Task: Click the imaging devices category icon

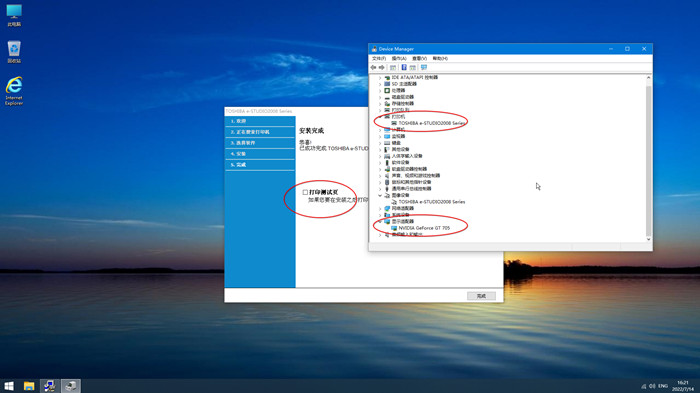Action: click(x=387, y=196)
